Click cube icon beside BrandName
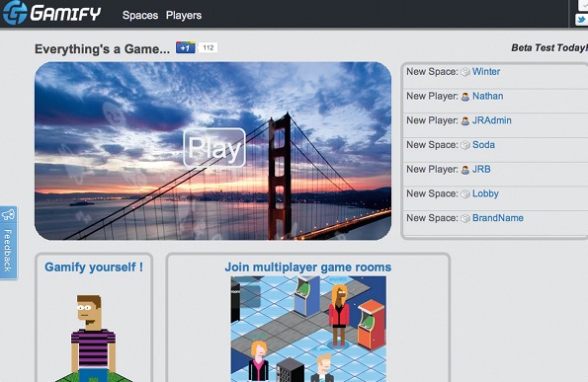Screen dimensions: 588x382 465,218
